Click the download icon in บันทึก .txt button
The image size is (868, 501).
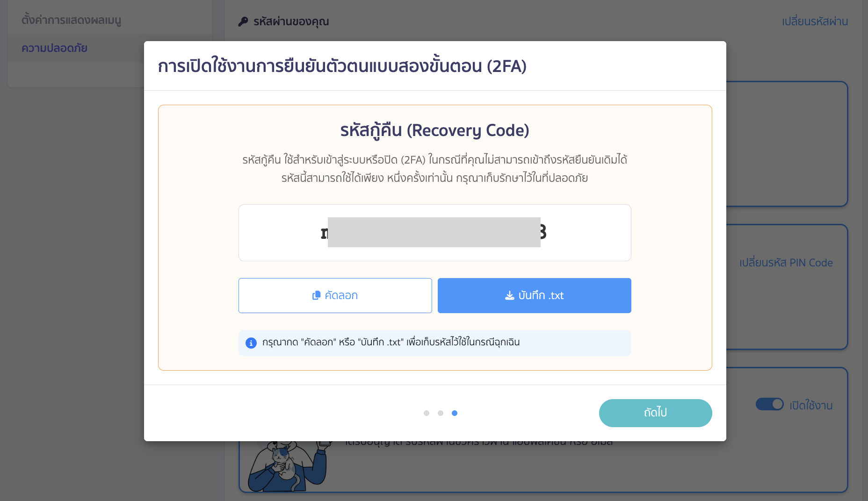coord(510,295)
